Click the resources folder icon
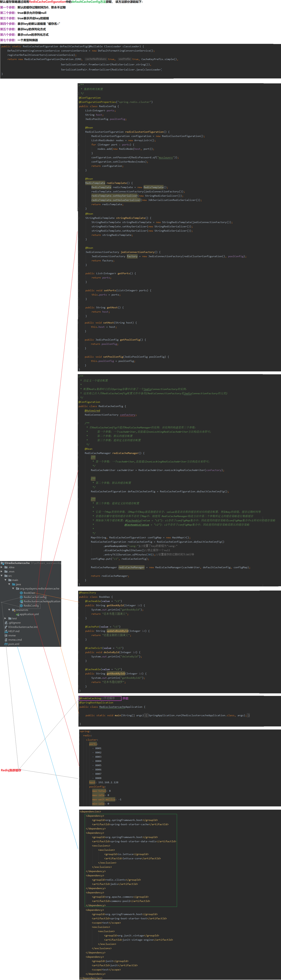Viewport: 281px width, 980px height. 14,610
